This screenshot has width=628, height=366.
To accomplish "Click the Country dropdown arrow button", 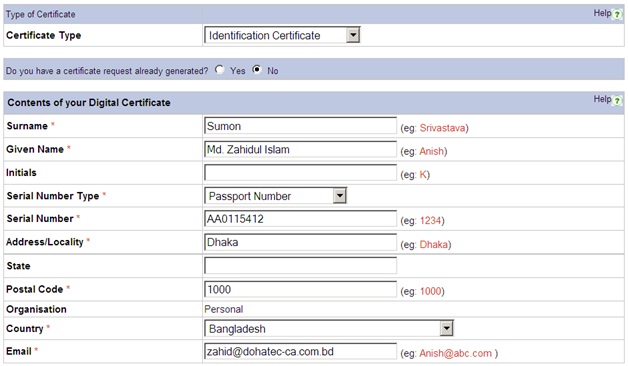I will point(446,329).
